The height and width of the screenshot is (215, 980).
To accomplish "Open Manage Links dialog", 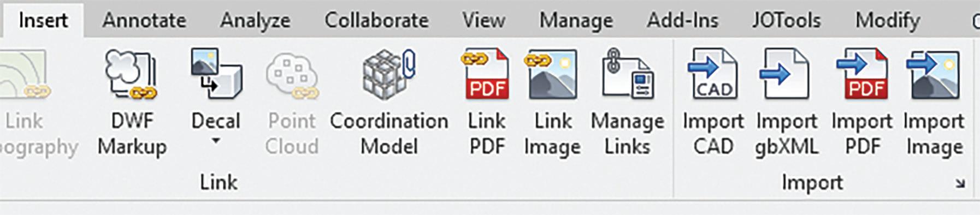I will (x=628, y=74).
